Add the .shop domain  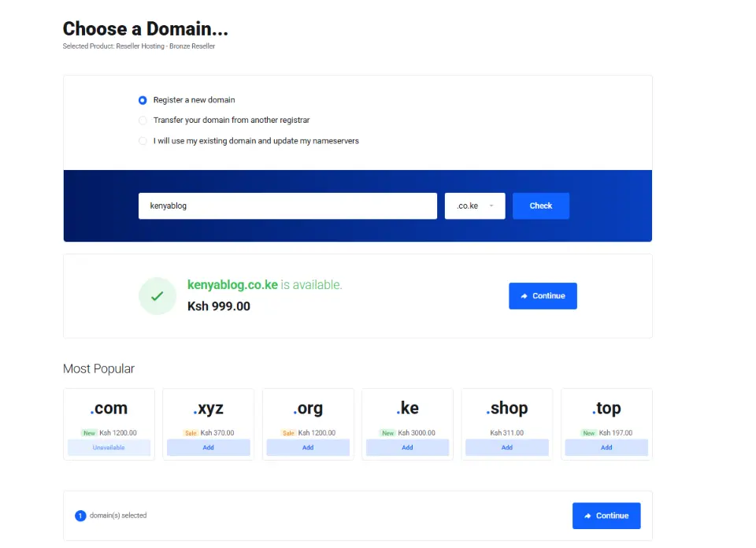(507, 448)
